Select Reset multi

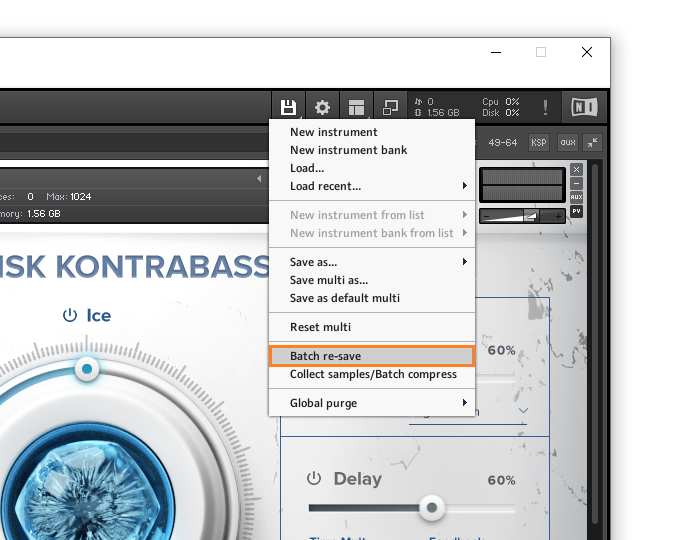(x=372, y=327)
